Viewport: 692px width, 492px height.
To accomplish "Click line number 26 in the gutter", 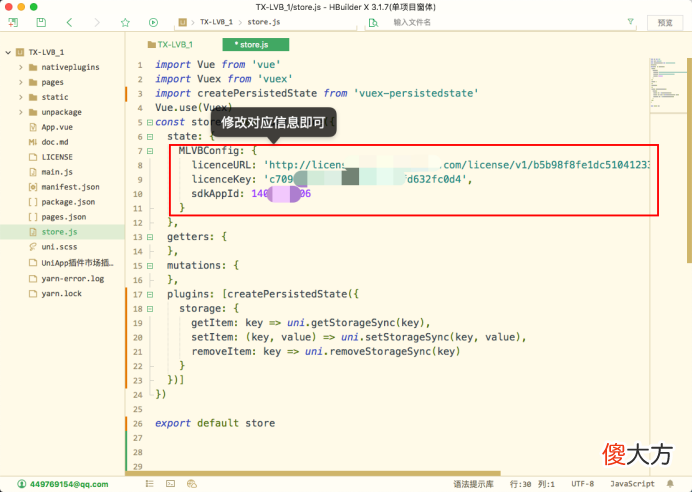I will [138, 424].
